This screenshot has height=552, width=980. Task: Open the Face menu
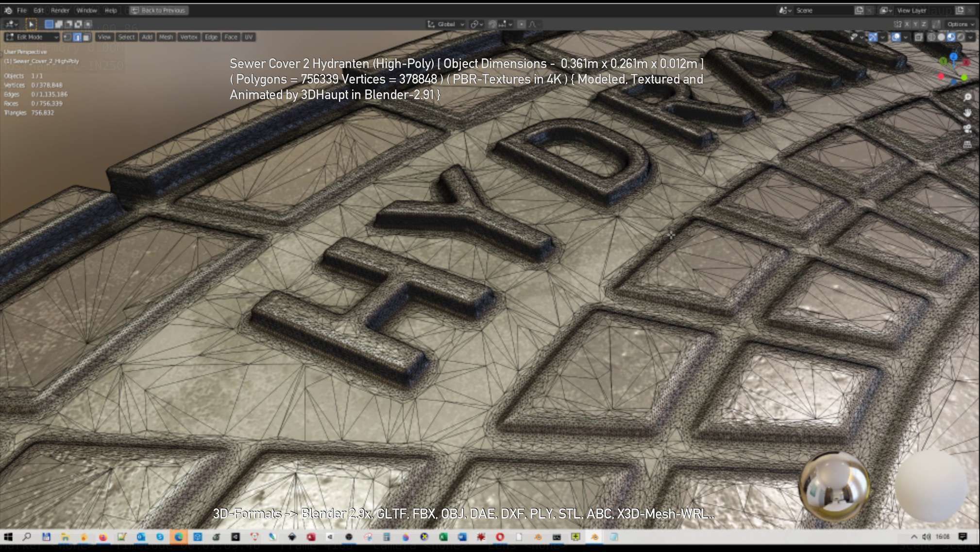231,37
